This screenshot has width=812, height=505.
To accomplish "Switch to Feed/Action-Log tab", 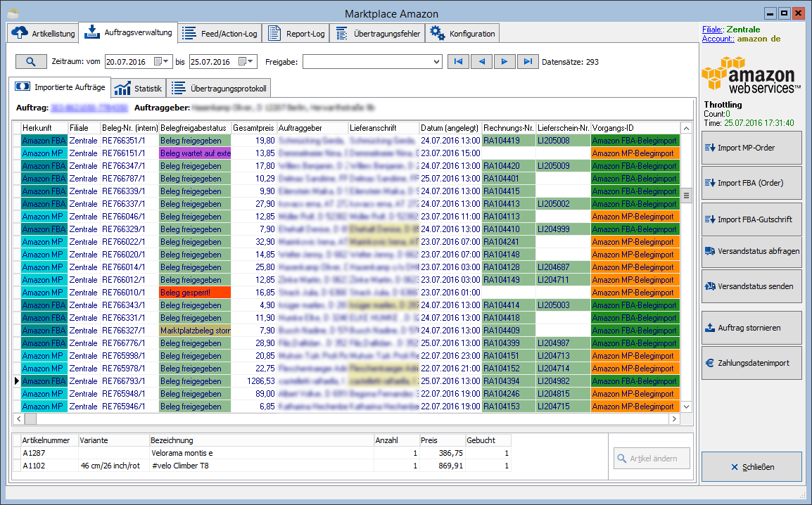I will click(220, 34).
